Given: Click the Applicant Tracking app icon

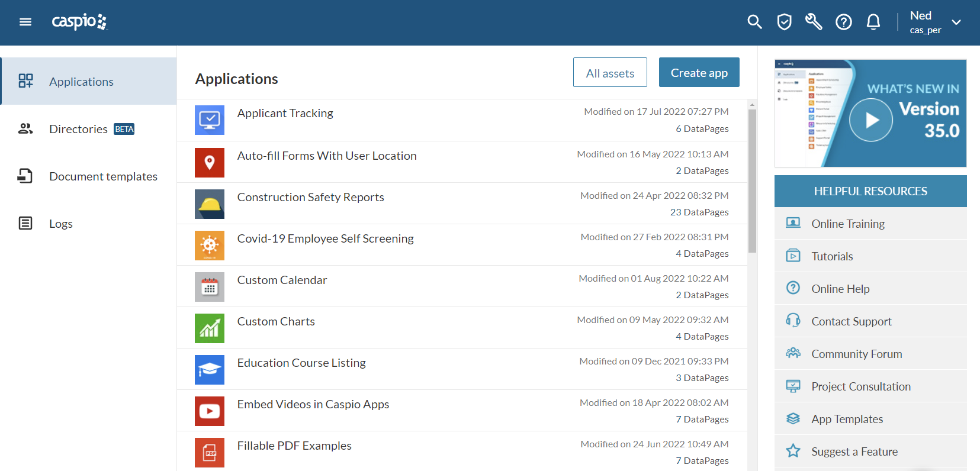Looking at the screenshot, I should tap(210, 120).
